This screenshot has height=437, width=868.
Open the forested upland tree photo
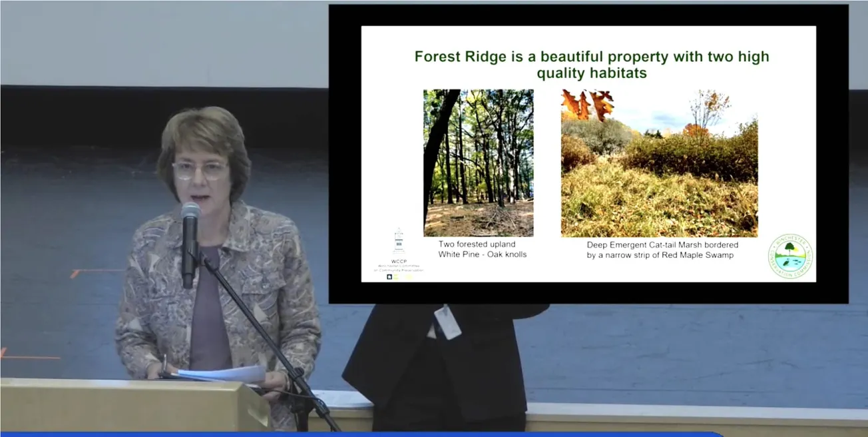click(x=479, y=163)
